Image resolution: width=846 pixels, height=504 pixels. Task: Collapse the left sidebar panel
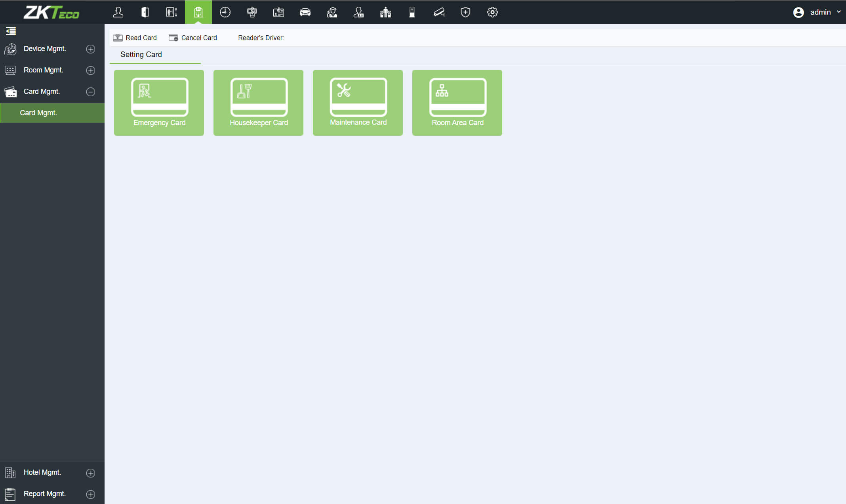pos(11,31)
